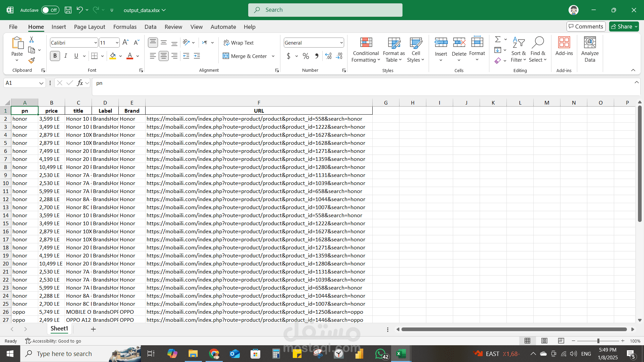Open the Merge & Center dropdown arrow
Screen dimensions: 644x362
273,56
